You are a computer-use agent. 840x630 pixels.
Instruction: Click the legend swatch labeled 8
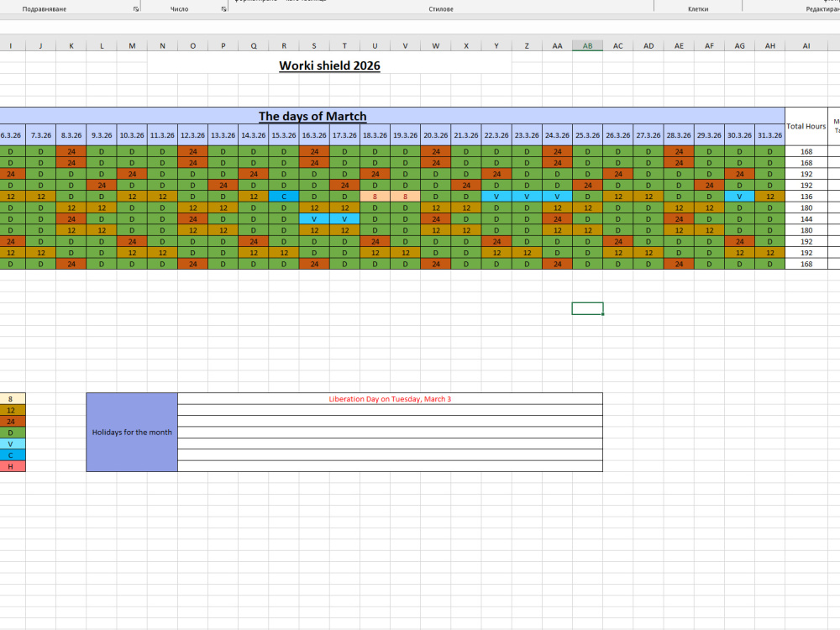[x=11, y=399]
